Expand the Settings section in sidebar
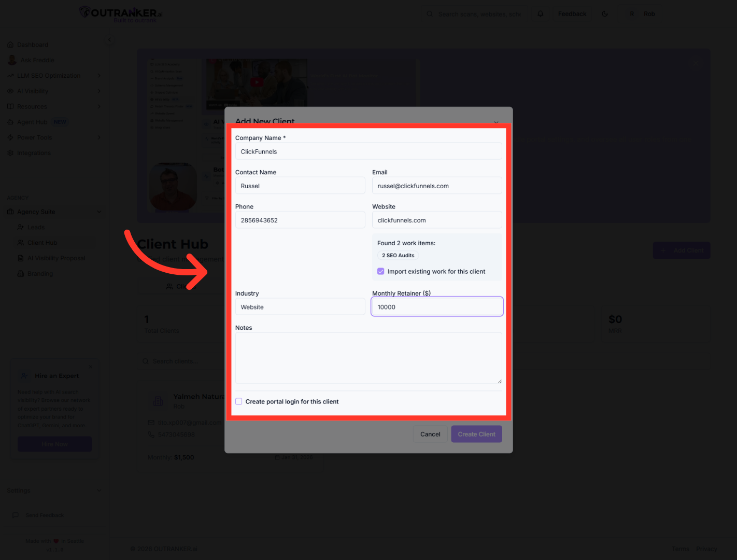Viewport: 737px width, 560px height. point(99,491)
